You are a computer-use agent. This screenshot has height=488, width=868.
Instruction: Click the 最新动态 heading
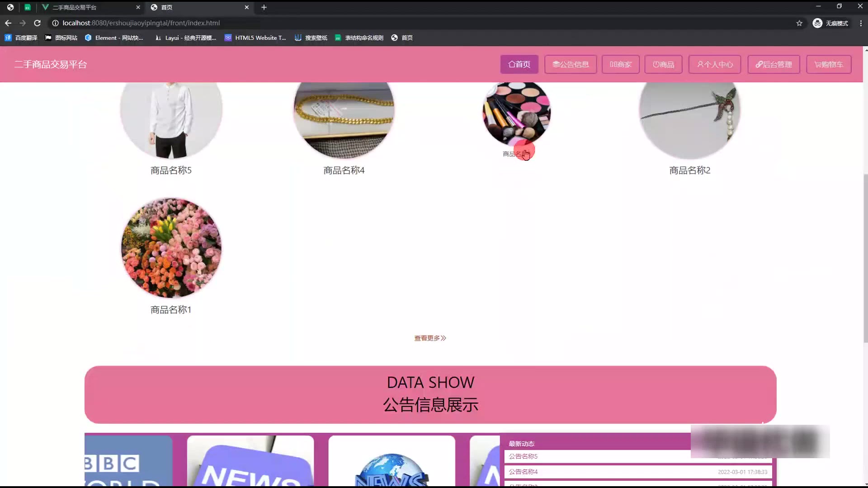click(x=521, y=444)
